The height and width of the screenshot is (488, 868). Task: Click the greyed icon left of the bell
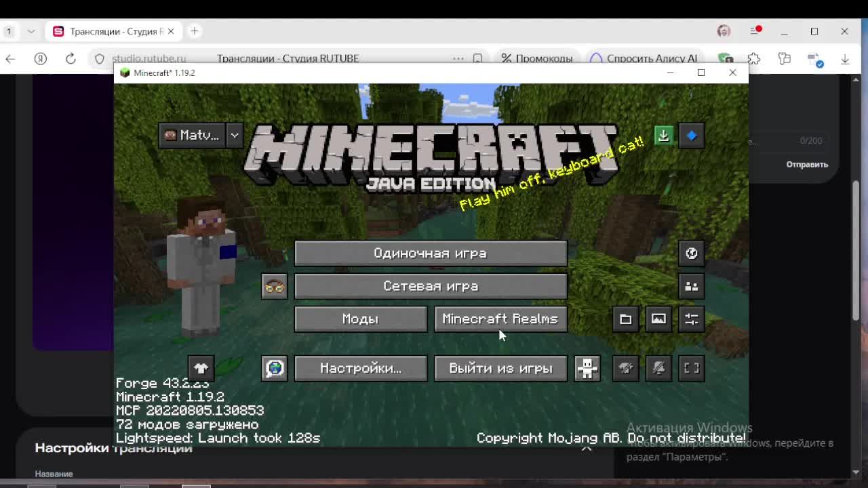coord(626,368)
